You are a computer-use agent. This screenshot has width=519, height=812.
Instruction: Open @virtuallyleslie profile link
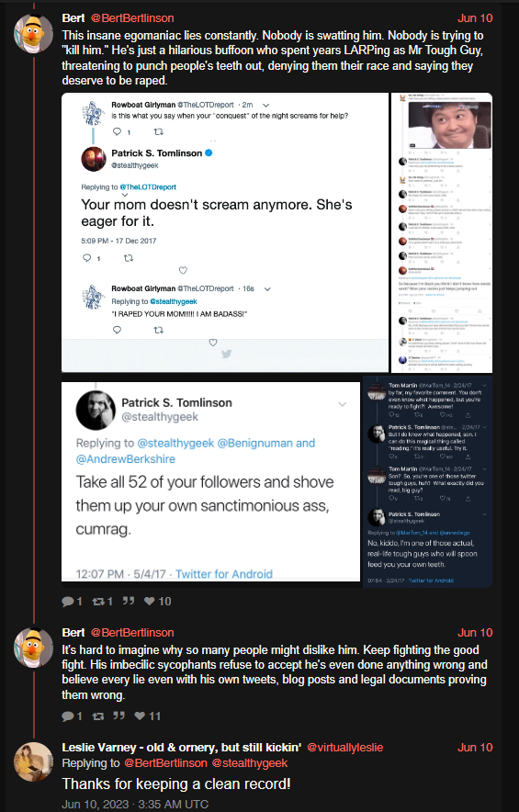345,748
